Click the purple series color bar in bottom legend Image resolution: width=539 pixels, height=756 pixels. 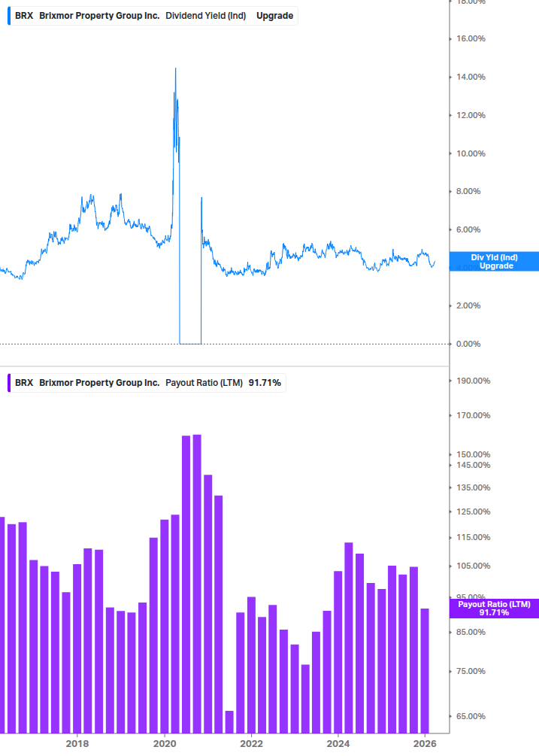pyautogui.click(x=9, y=382)
